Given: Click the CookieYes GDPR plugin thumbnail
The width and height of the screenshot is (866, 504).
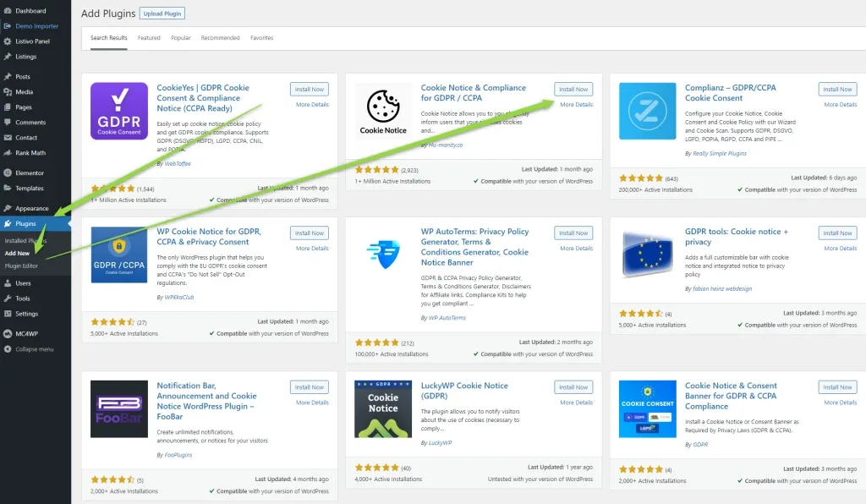Looking at the screenshot, I should (x=118, y=111).
